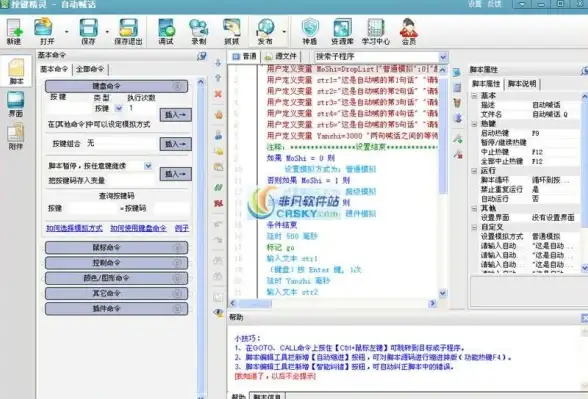This screenshot has height=399, width=588.
Task: Expand the 插件命令 section
Action: coord(116,309)
